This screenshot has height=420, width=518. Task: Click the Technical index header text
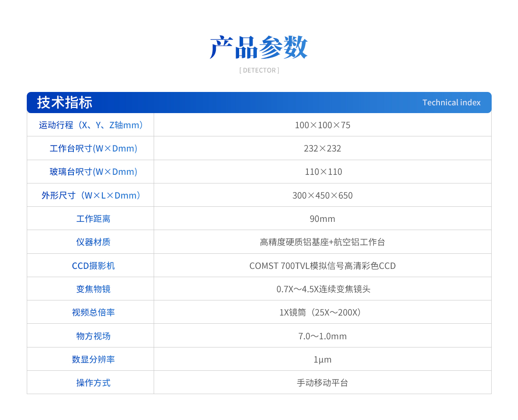tap(451, 103)
